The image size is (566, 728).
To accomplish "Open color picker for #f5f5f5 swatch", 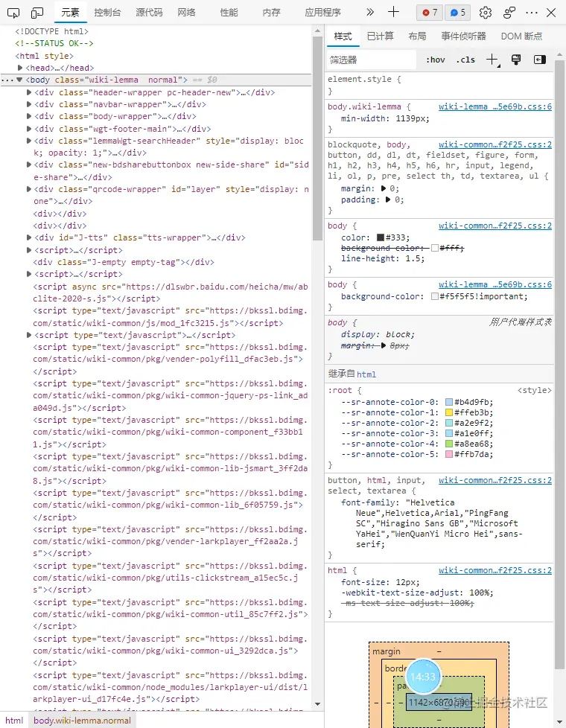I will [434, 296].
